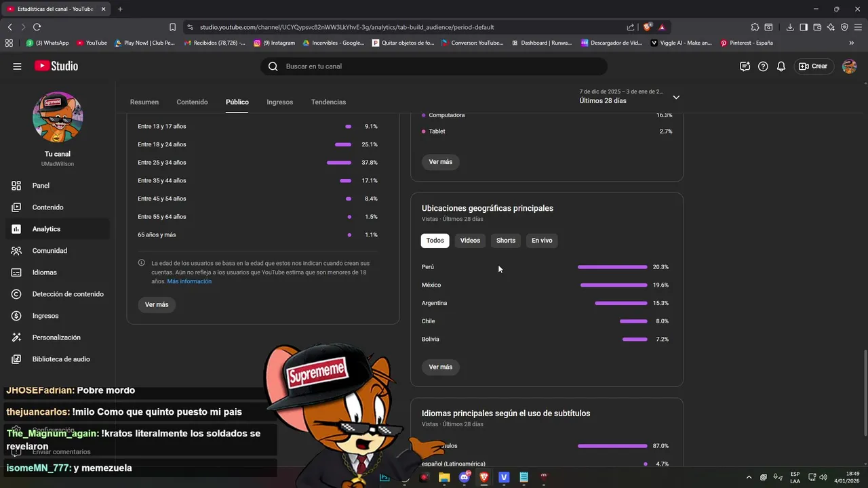Open Contenido in the sidebar
Image resolution: width=868 pixels, height=488 pixels.
click(x=57, y=207)
